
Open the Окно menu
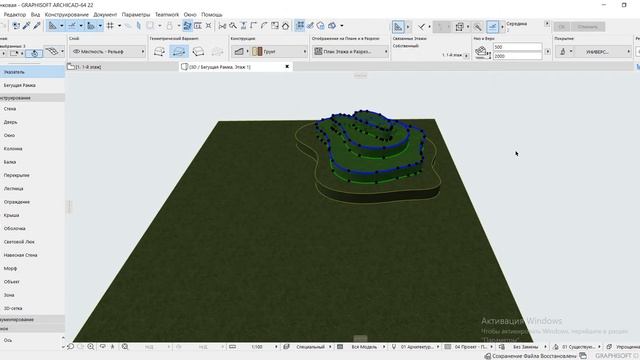[x=190, y=15]
